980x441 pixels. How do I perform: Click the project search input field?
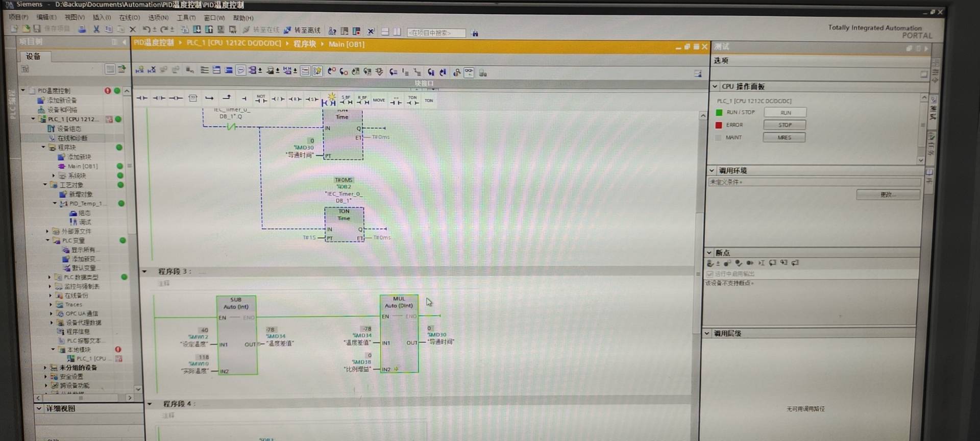pos(436,33)
